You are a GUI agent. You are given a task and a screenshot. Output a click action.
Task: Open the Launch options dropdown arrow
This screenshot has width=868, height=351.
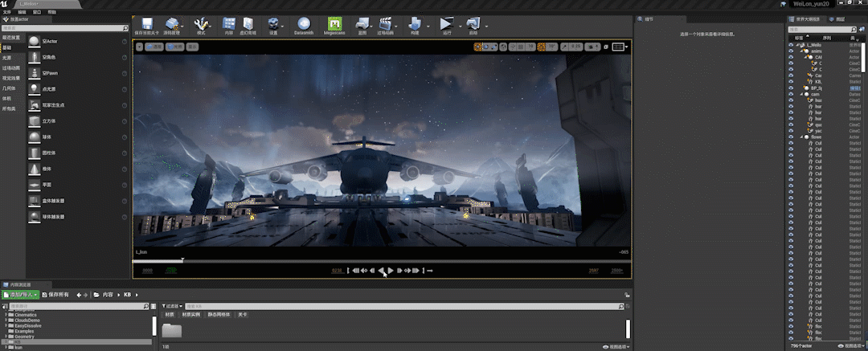click(x=486, y=26)
